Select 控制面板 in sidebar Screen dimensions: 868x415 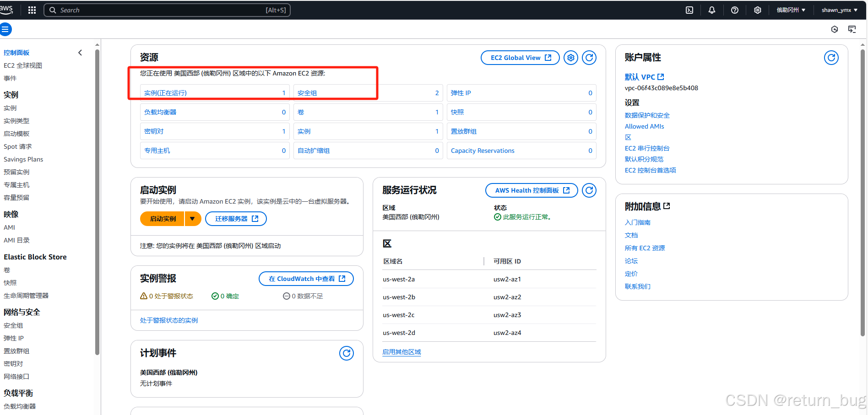[x=16, y=53]
